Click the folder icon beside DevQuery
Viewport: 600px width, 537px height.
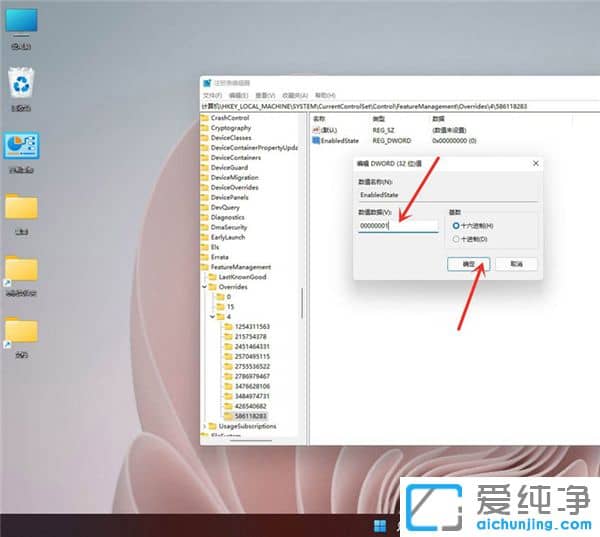[205, 207]
